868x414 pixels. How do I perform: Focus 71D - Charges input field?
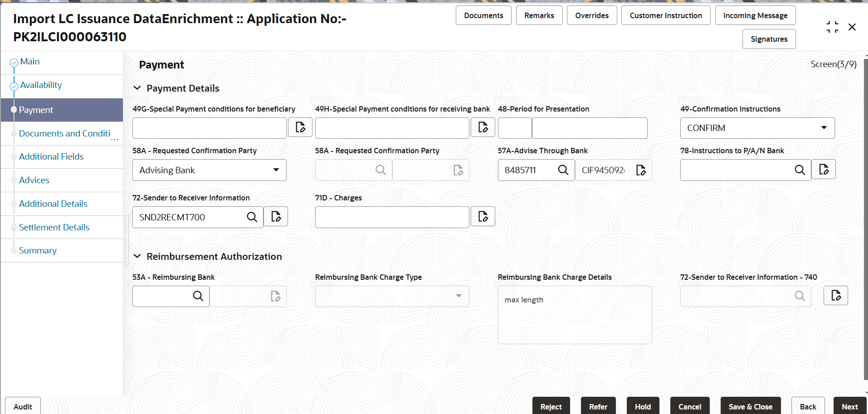point(392,217)
